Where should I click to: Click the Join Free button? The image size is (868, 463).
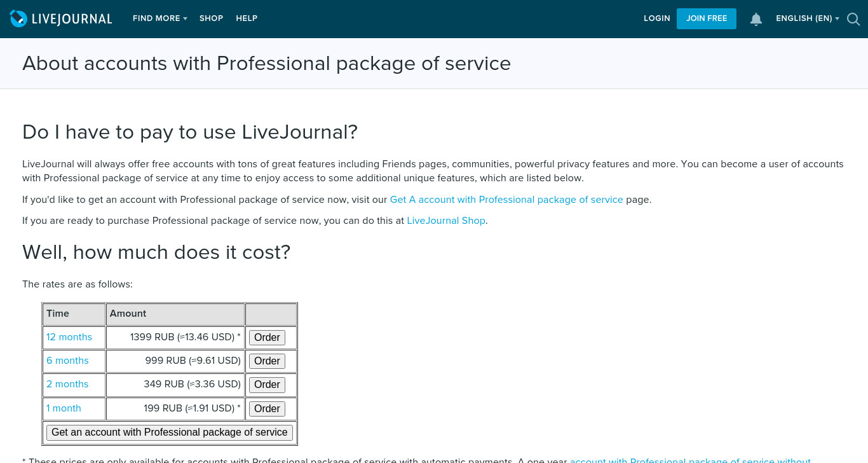(x=707, y=18)
